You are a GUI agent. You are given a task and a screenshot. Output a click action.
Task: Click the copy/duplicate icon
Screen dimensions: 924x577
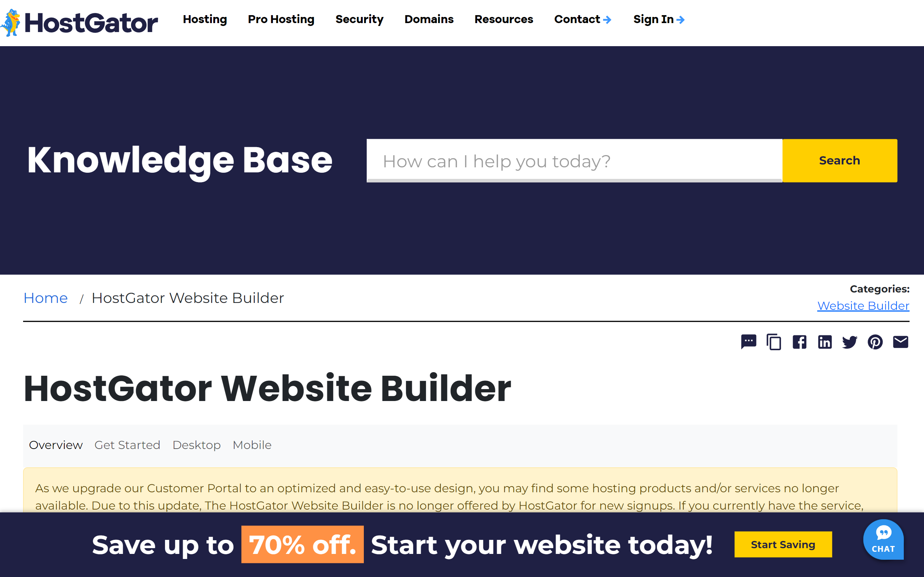(x=773, y=342)
